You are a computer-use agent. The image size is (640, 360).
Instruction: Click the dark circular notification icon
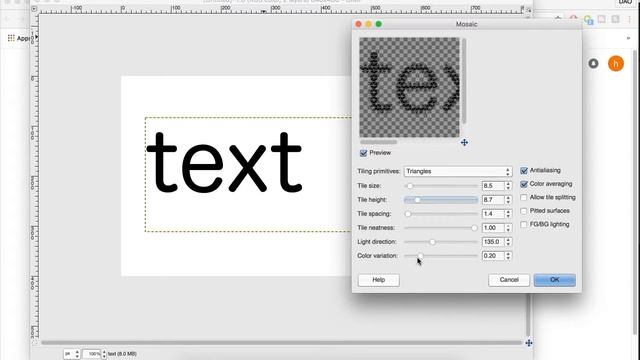593,64
